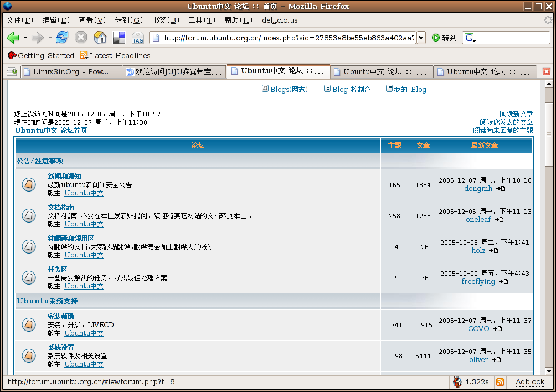This screenshot has width=556, height=392.
Task: Click the folder icon beside 待翻译和领用区
Action: pos(29,246)
